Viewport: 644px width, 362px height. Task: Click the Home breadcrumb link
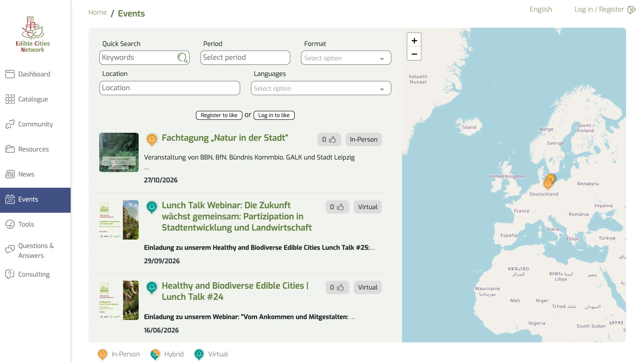tap(98, 13)
